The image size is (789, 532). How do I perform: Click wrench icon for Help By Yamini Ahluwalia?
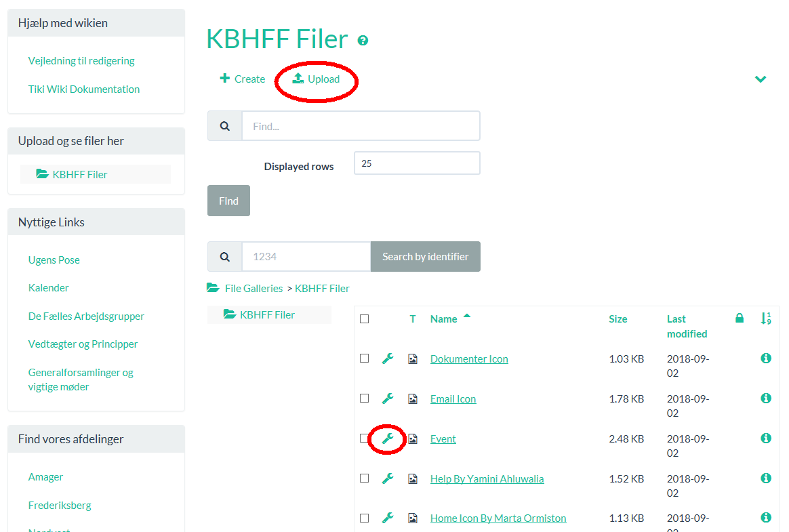click(x=388, y=478)
